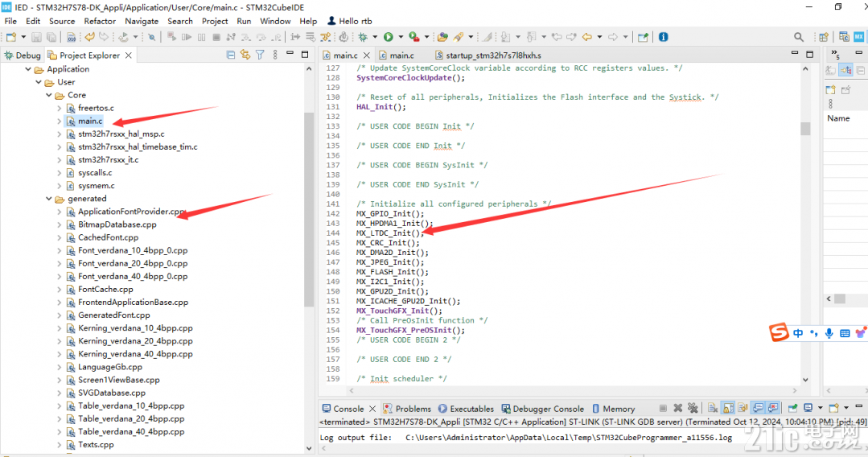868x457 pixels.
Task: Open the Debug button dropdown arrow
Action: point(375,37)
